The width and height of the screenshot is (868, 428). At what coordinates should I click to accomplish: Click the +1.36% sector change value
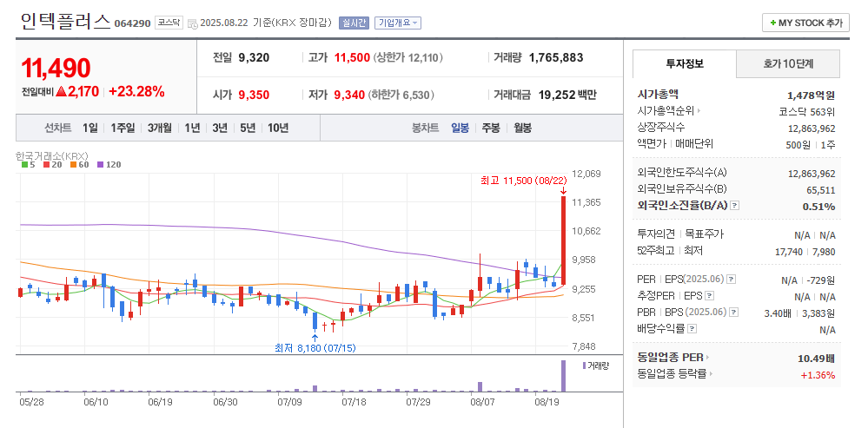pyautogui.click(x=818, y=375)
